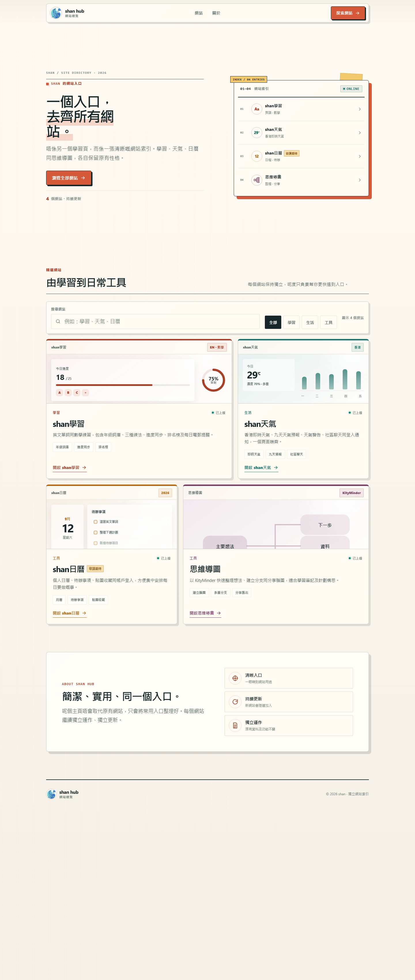
Task: Click the shan hub logo in the footer
Action: pyautogui.click(x=51, y=794)
